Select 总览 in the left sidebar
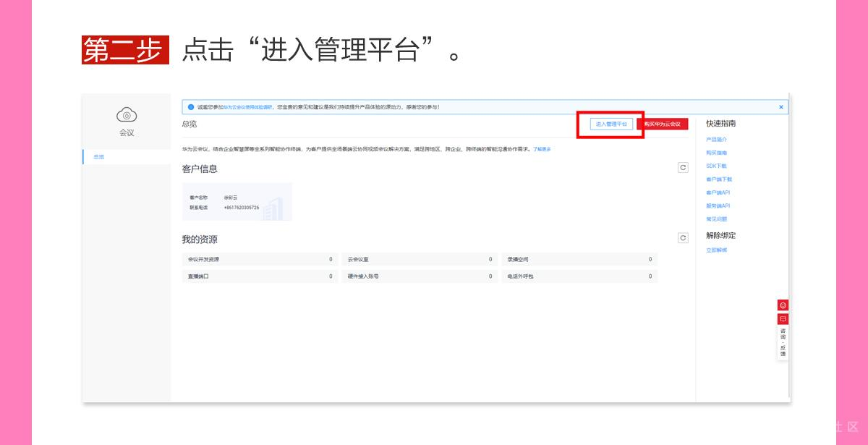 (x=127, y=157)
